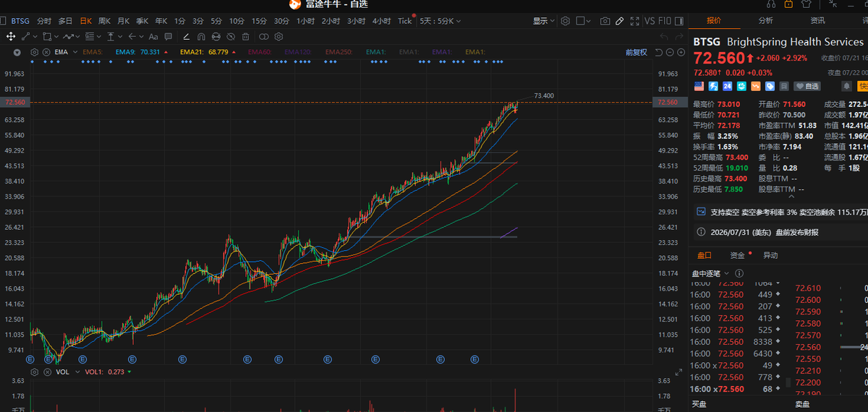The image size is (868, 412).
Task: Open the 5天:5分K multi-day dropdown
Action: [440, 21]
